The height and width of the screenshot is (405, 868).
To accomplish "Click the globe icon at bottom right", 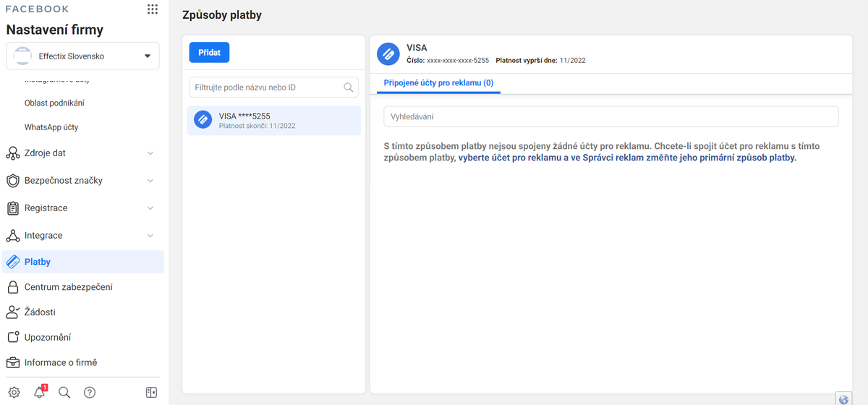I will point(843,399).
